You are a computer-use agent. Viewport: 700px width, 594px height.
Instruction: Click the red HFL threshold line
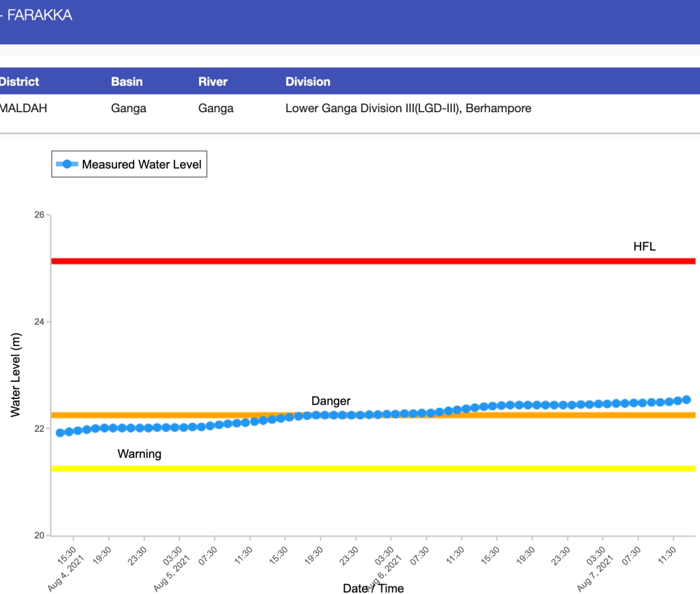pos(342,261)
